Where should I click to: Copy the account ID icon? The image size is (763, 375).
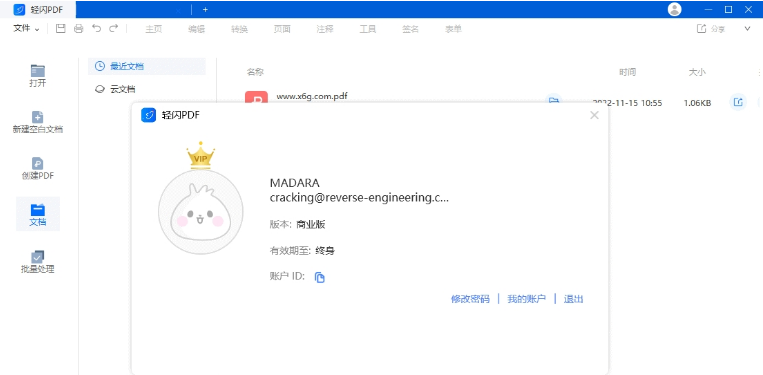(319, 277)
